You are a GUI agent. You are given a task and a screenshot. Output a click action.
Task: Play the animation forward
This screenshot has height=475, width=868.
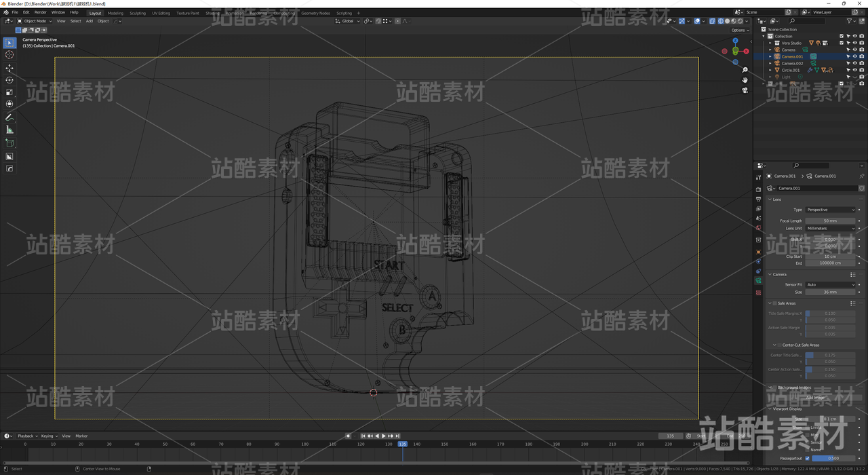click(x=384, y=436)
